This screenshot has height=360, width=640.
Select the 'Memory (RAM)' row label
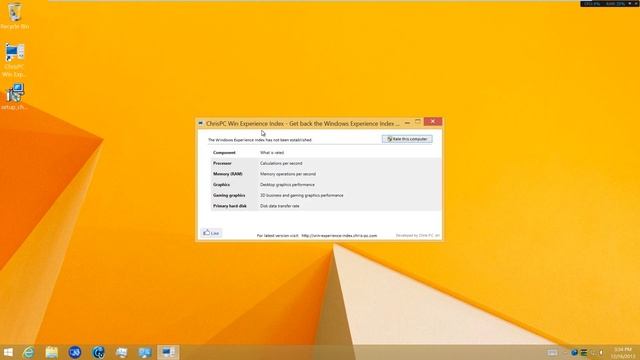tap(227, 174)
